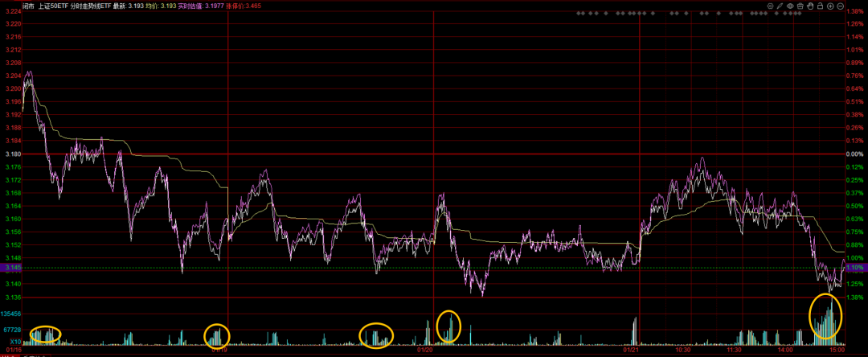Select the 01/20 date marker
Image resolution: width=868 pixels, height=357 pixels.
click(x=424, y=350)
